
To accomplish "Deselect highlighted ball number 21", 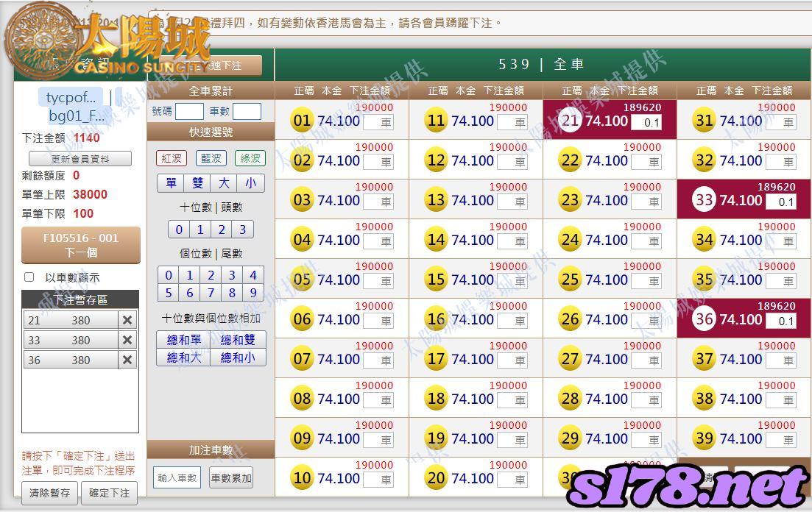I will [570, 120].
